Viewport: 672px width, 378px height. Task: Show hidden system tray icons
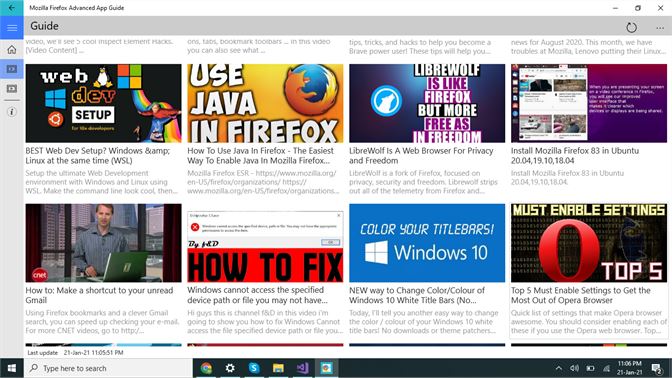[x=559, y=368]
